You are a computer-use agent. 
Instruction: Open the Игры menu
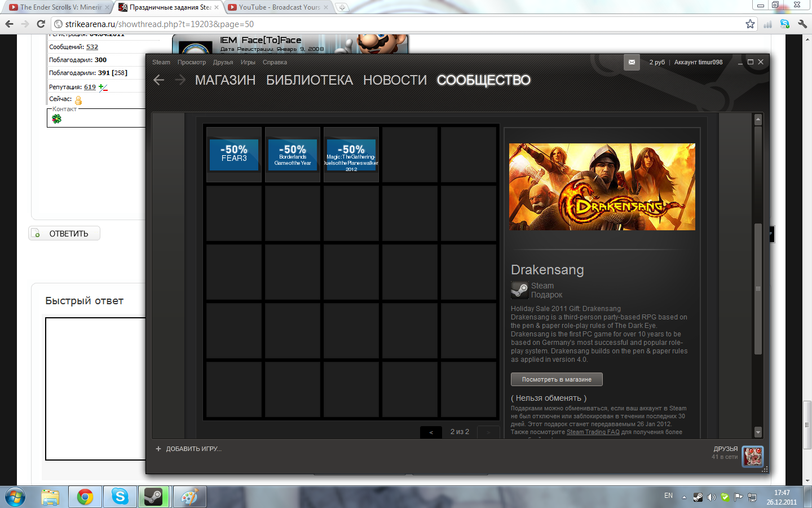(x=248, y=62)
